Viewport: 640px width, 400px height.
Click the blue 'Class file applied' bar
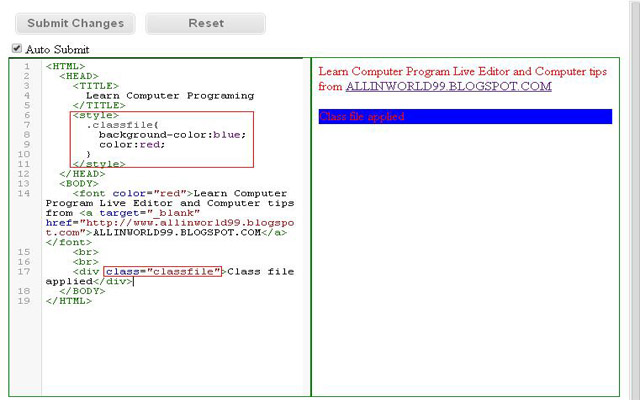(465, 116)
